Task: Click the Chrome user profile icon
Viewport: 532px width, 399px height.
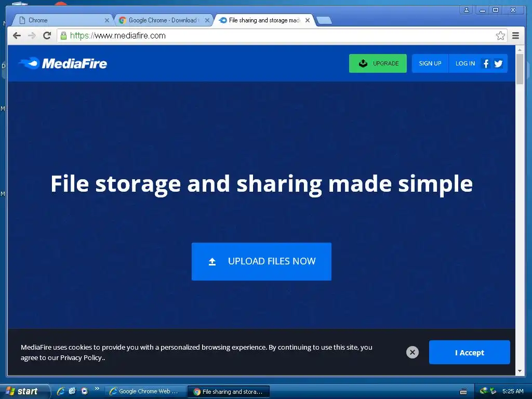Action: pos(467,10)
